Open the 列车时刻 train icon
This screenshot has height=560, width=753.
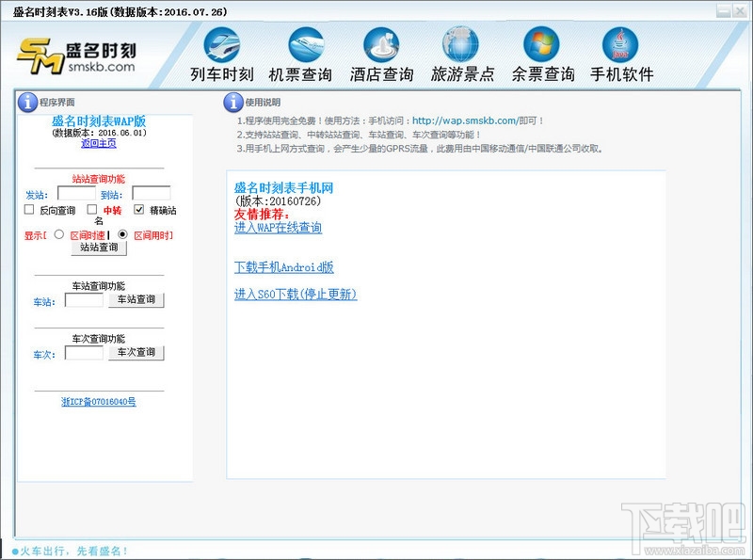coord(221,44)
